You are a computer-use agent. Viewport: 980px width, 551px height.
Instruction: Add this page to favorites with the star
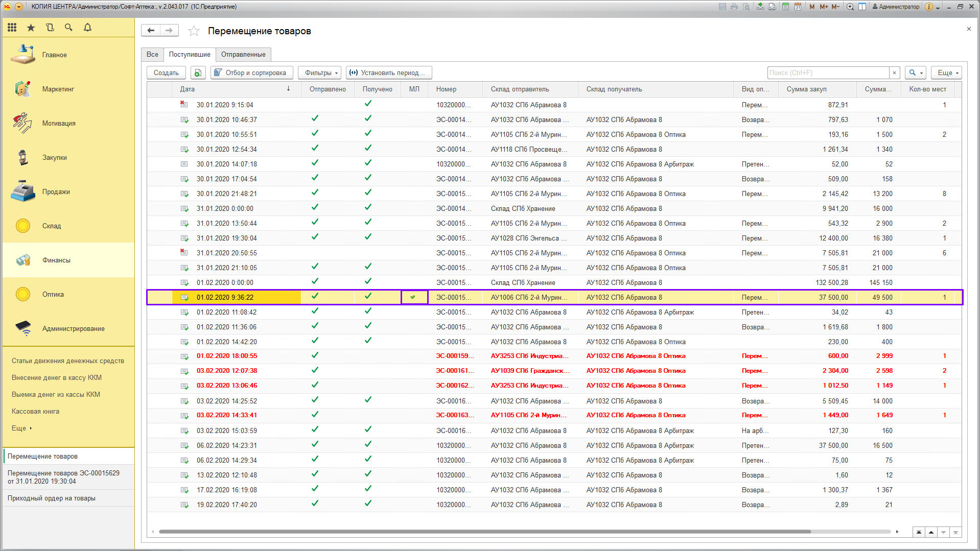[194, 31]
